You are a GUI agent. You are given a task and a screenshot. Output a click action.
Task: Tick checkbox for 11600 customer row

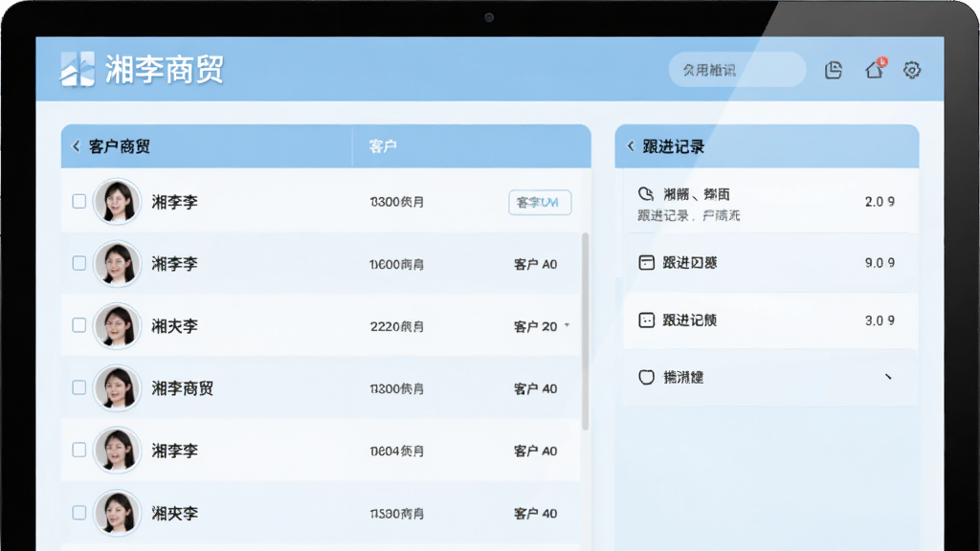click(x=78, y=263)
